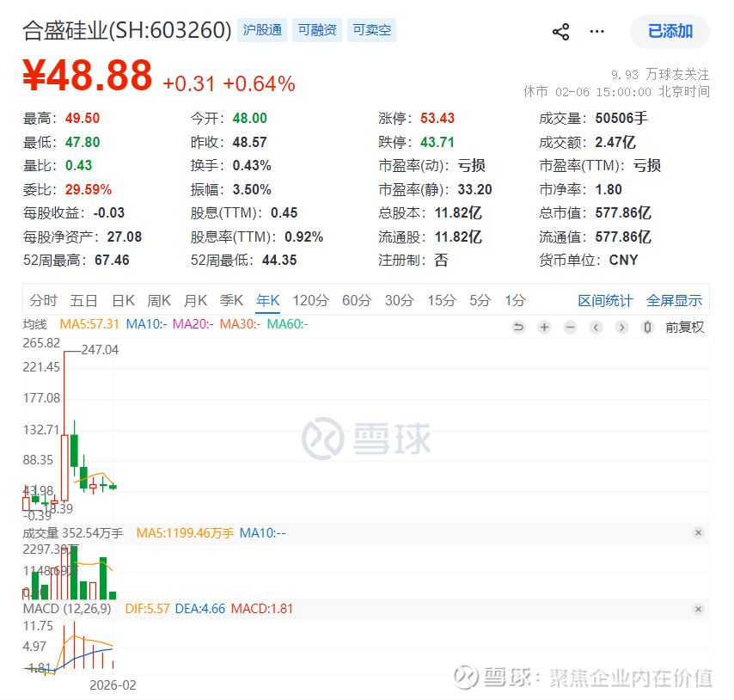
Task: Switch to the 月K chart tab
Action: click(x=195, y=300)
